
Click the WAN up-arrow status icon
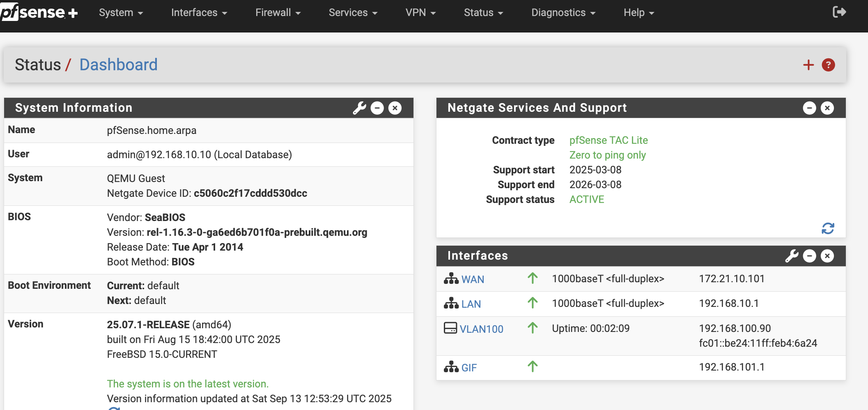(x=533, y=279)
